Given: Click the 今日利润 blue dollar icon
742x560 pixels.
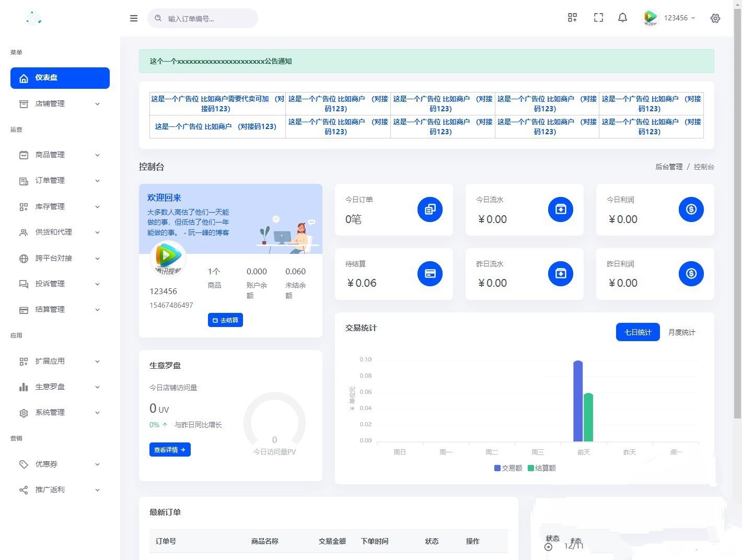Looking at the screenshot, I should click(691, 209).
